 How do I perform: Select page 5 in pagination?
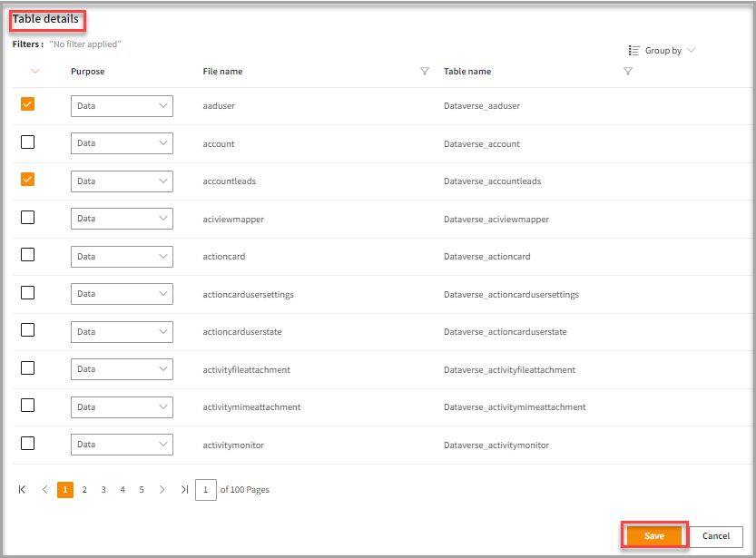pyautogui.click(x=142, y=490)
